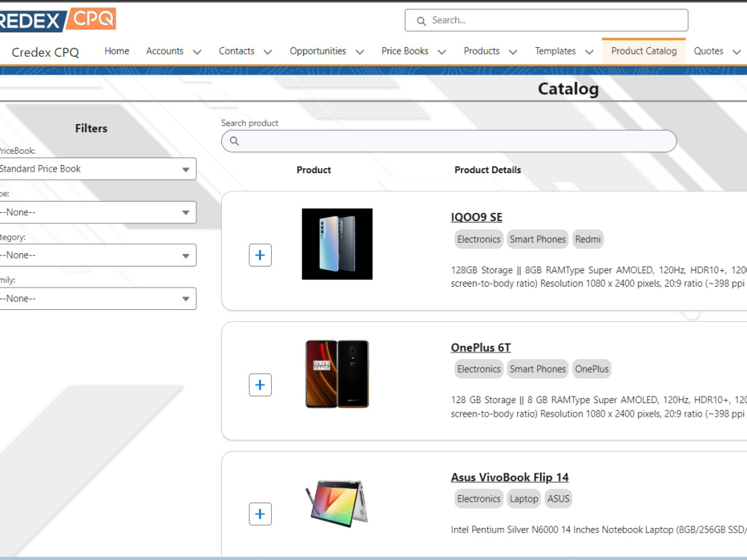
Task: Open the Price Books tab
Action: (405, 51)
